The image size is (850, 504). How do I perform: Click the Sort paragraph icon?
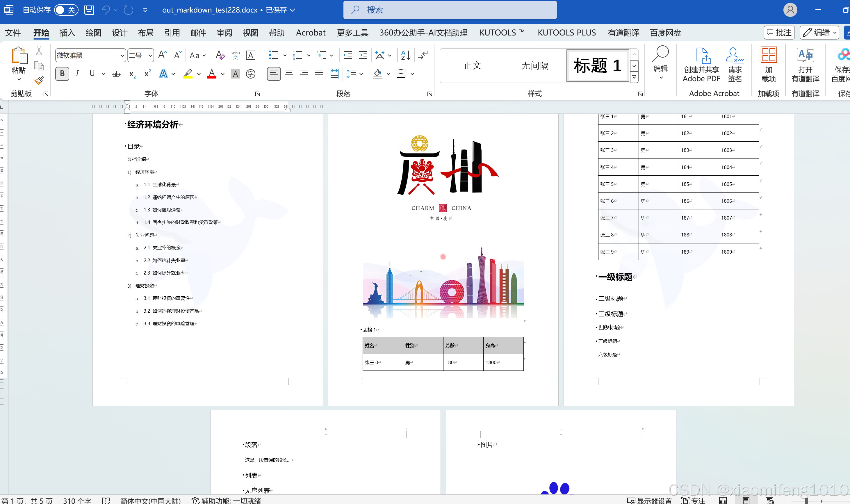405,55
